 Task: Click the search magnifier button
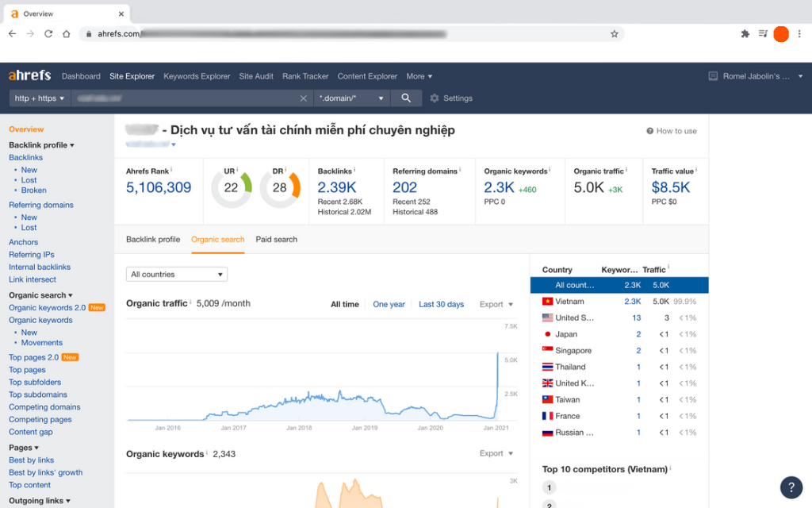pyautogui.click(x=406, y=98)
